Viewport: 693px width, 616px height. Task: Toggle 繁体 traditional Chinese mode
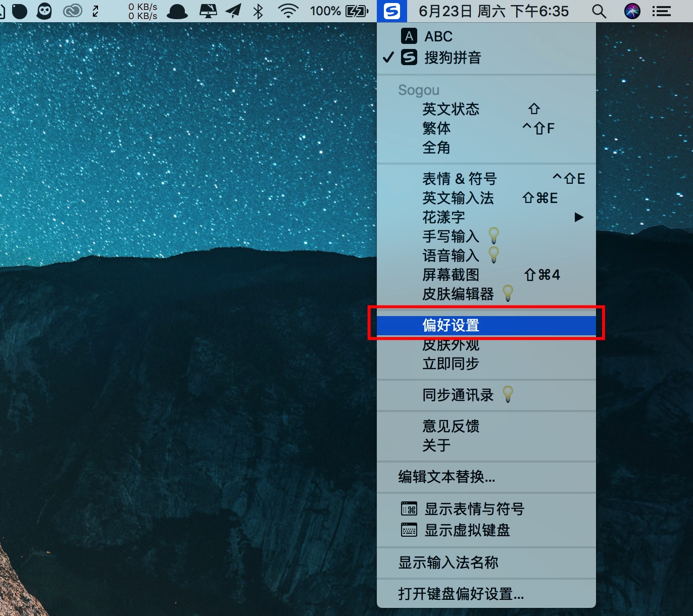(436, 128)
